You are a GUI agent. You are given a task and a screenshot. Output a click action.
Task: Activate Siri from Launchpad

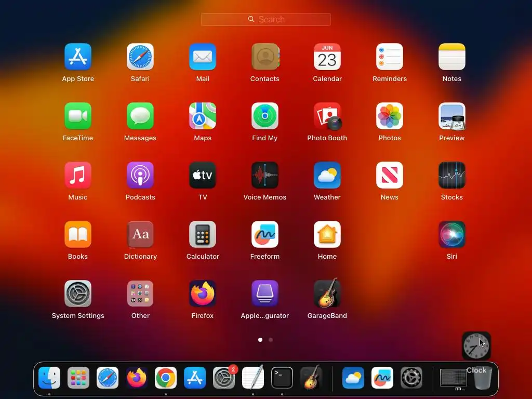452,234
